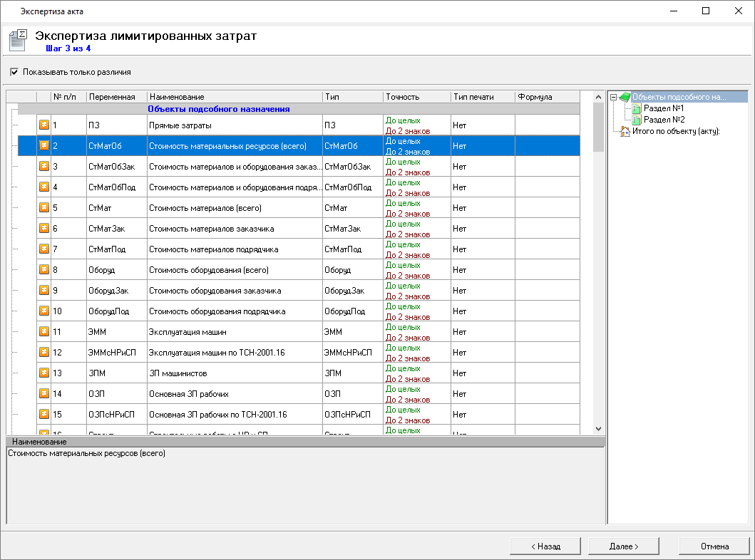Click the orange icon beside ОЗП row

43,394
